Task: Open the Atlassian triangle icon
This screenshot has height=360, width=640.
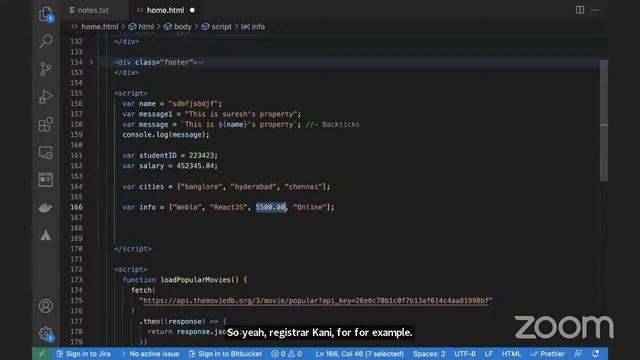Action: pos(46,235)
